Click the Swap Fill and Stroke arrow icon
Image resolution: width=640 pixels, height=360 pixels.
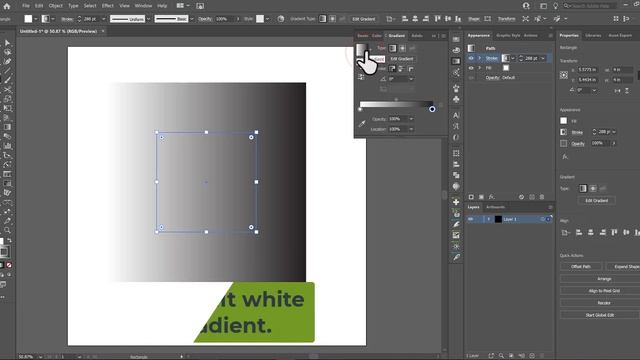pyautogui.click(x=9, y=240)
